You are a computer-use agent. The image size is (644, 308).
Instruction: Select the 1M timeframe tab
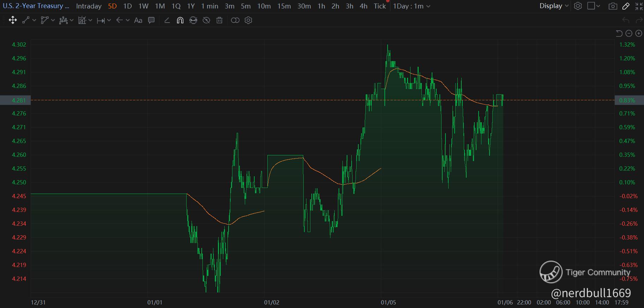(160, 6)
